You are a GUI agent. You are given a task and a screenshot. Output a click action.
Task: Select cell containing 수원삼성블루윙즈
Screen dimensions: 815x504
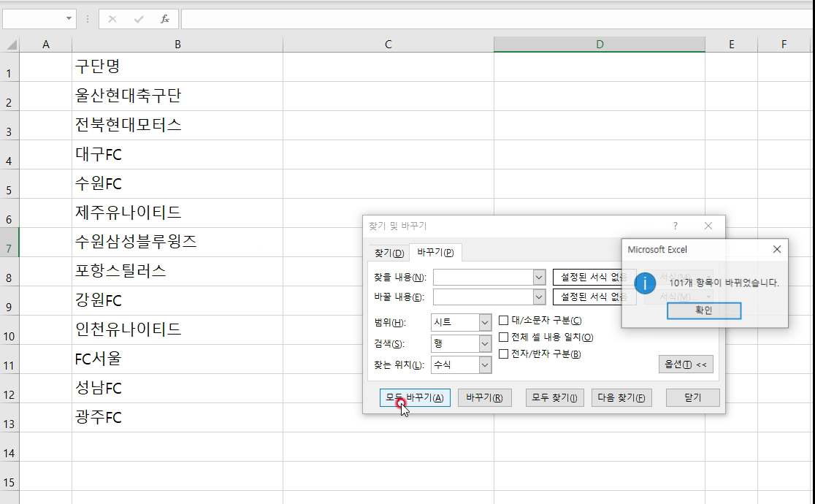[x=177, y=243]
